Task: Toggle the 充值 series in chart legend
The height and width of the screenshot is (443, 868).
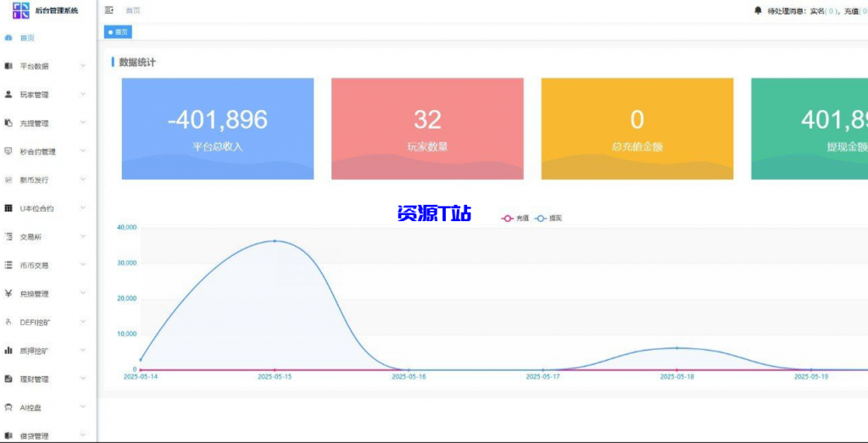Action: [515, 219]
